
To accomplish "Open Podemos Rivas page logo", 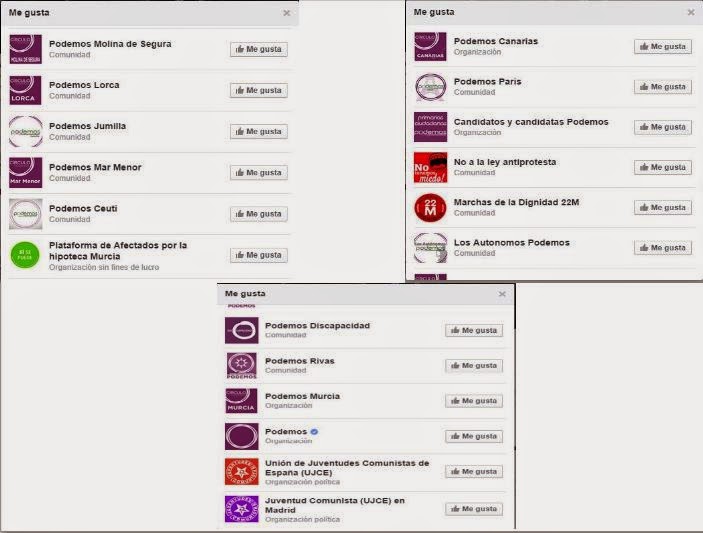I will 242,366.
